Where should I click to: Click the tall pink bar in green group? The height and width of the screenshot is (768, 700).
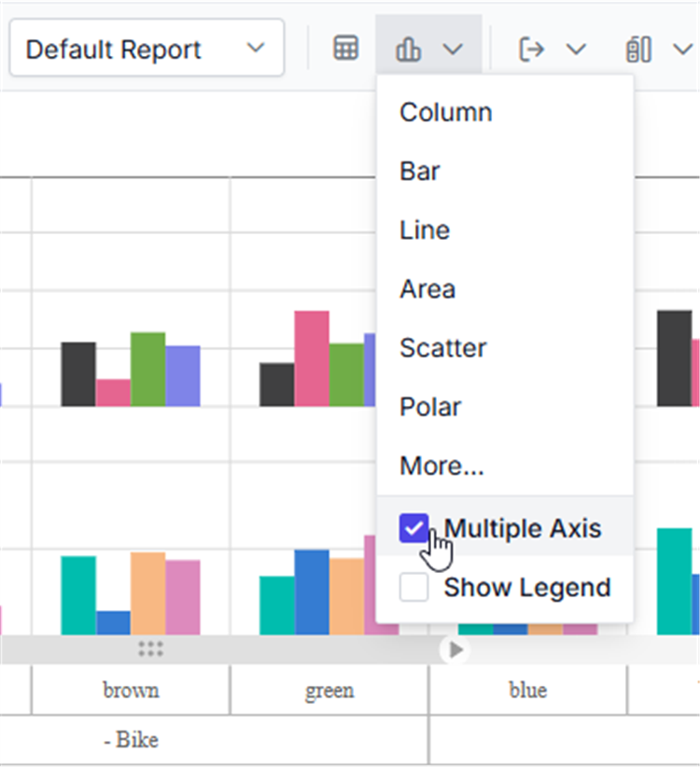pyautogui.click(x=312, y=358)
